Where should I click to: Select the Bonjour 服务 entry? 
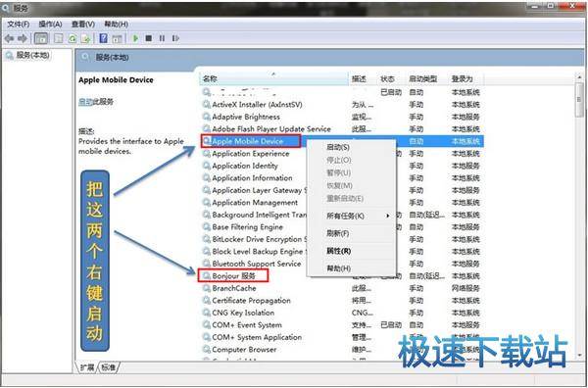click(233, 276)
